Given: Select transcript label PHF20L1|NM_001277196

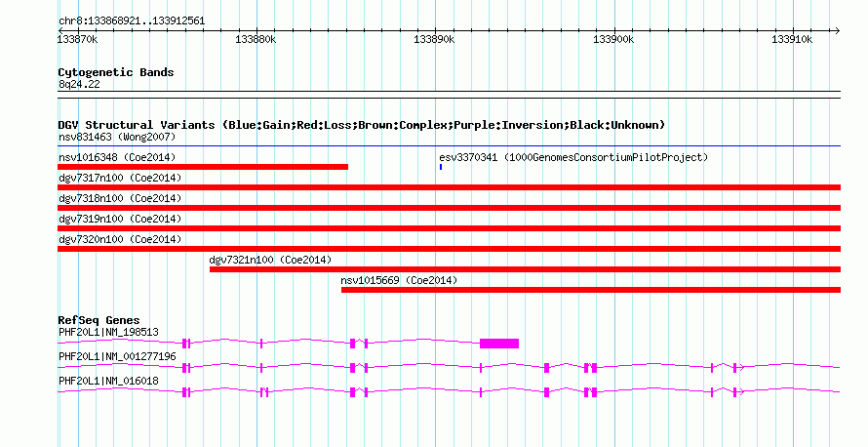Looking at the screenshot, I should click(117, 356).
